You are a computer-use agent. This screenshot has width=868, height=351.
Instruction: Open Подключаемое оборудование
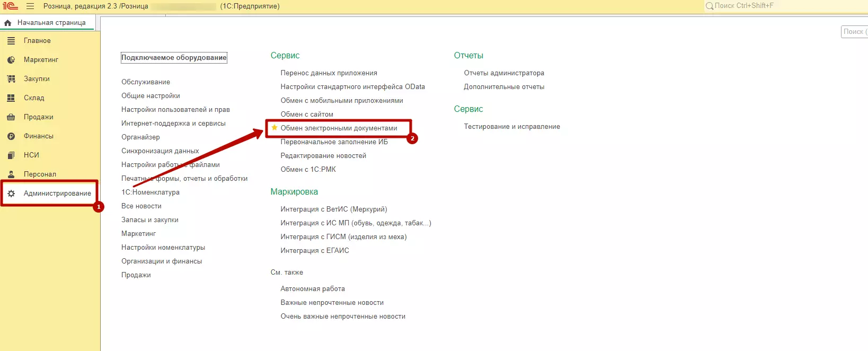pyautogui.click(x=174, y=58)
